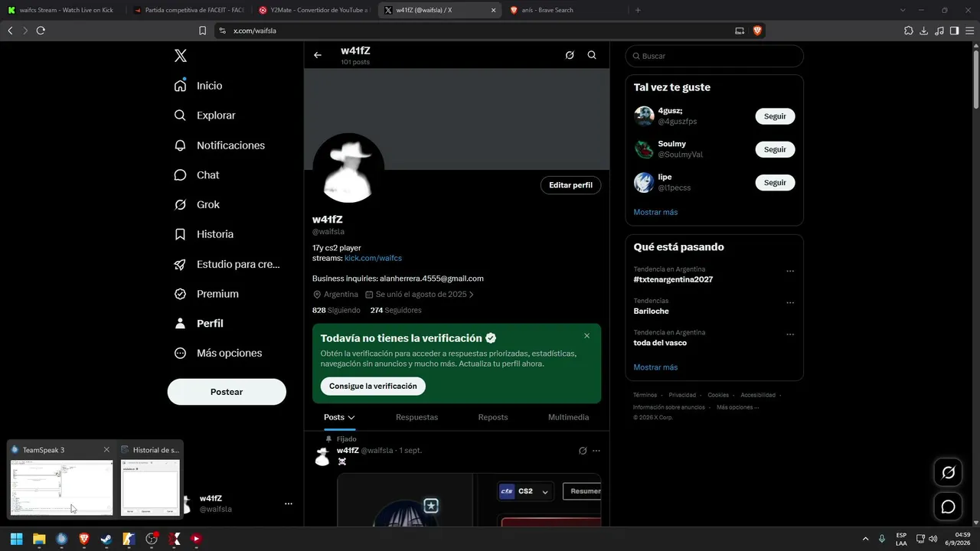Open Premium in the sidebar
The height and width of the screenshot is (551, 980).
click(x=206, y=294)
